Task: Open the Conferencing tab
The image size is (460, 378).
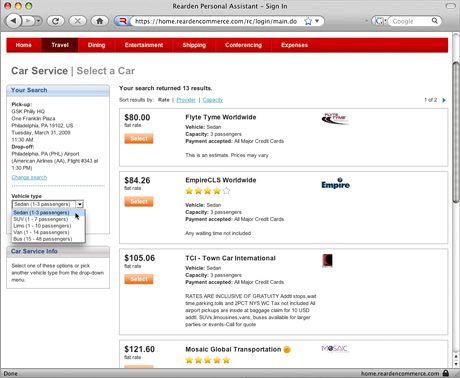Action: point(243,45)
